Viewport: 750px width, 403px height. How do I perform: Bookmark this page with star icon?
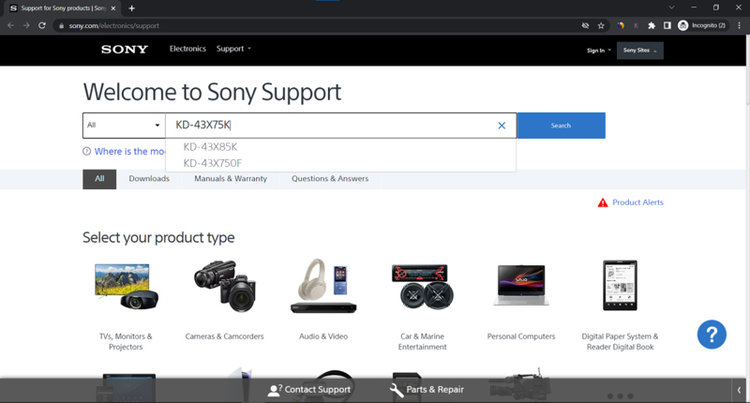[601, 26]
